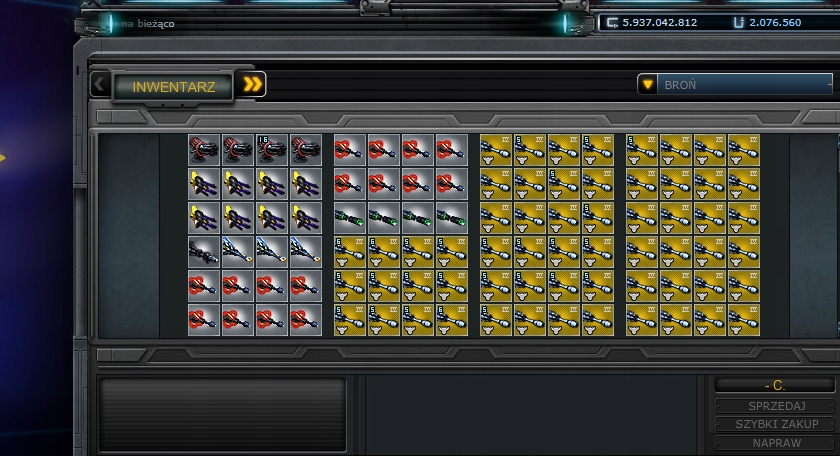840x456 pixels.
Task: Click the NAPRAW button
Action: point(776,443)
